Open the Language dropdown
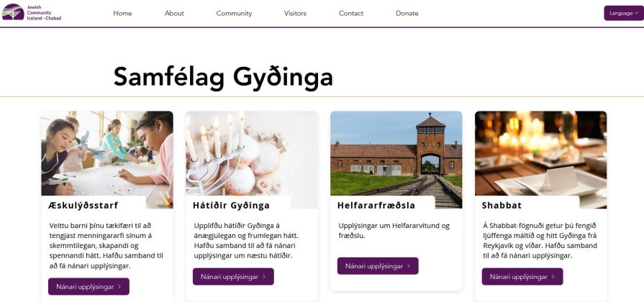This screenshot has width=644, height=302. click(x=623, y=13)
